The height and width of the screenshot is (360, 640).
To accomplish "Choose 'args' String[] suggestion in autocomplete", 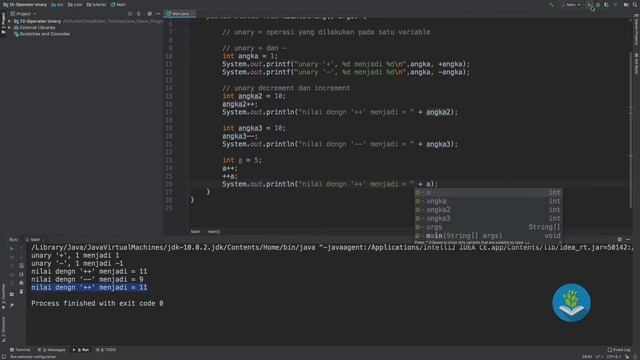I will [489, 227].
